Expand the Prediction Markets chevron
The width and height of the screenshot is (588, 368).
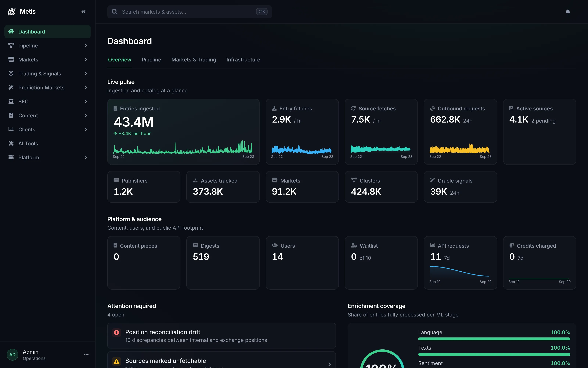tap(86, 87)
